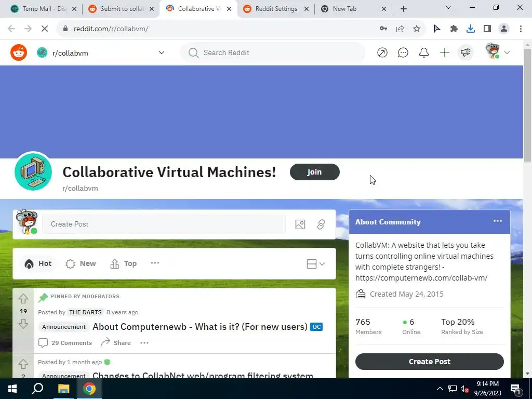Open the Windows notification center

coord(515,389)
